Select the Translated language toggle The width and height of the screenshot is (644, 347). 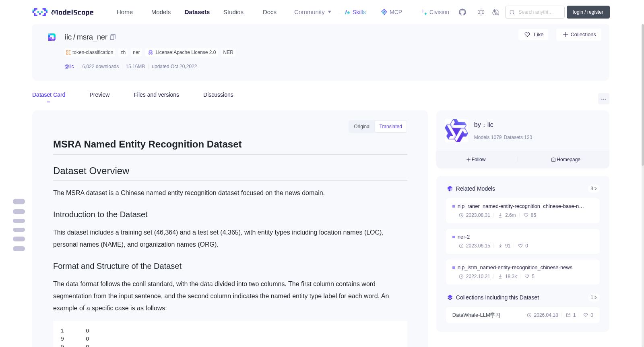coord(390,127)
